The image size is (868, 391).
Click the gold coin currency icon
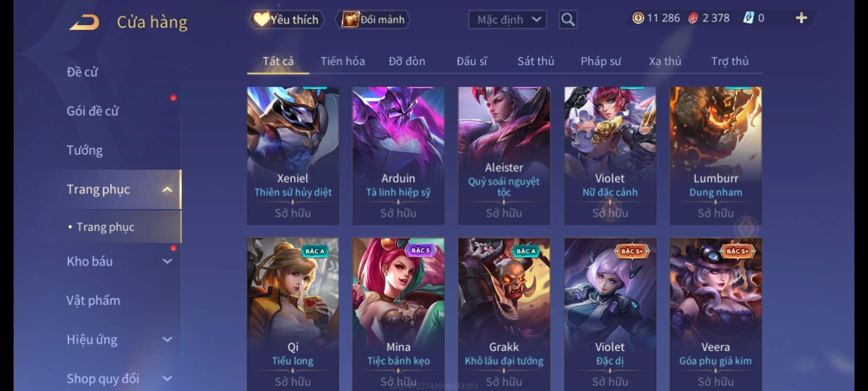point(638,18)
